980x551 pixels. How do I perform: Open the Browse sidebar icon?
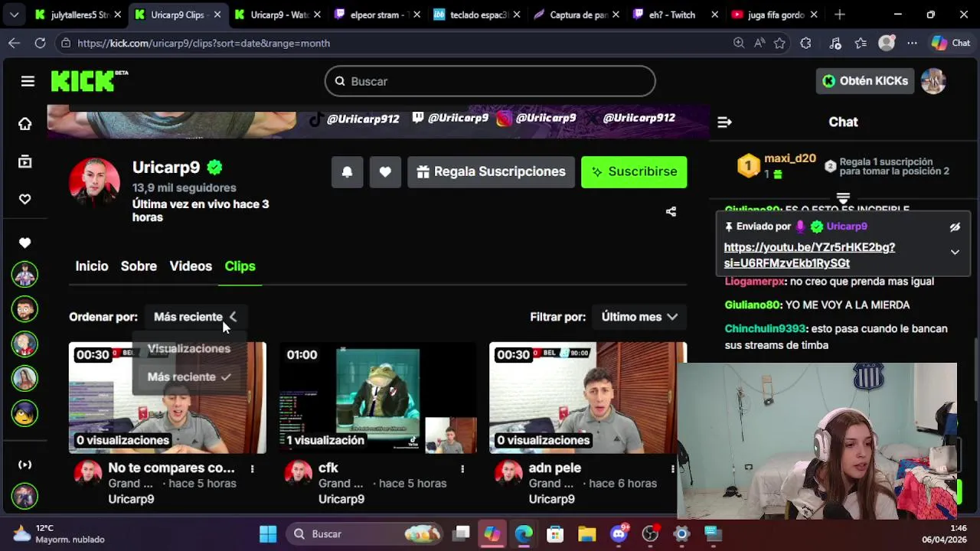(x=25, y=161)
